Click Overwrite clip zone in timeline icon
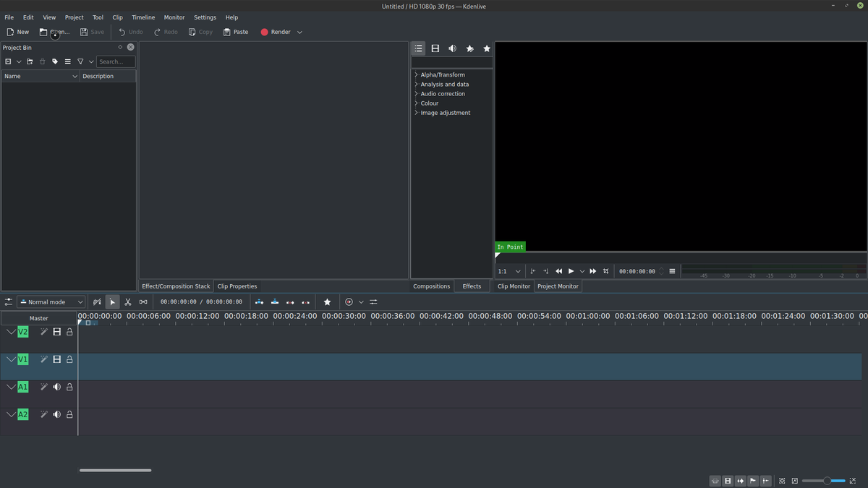Image resolution: width=868 pixels, height=488 pixels. 275,302
